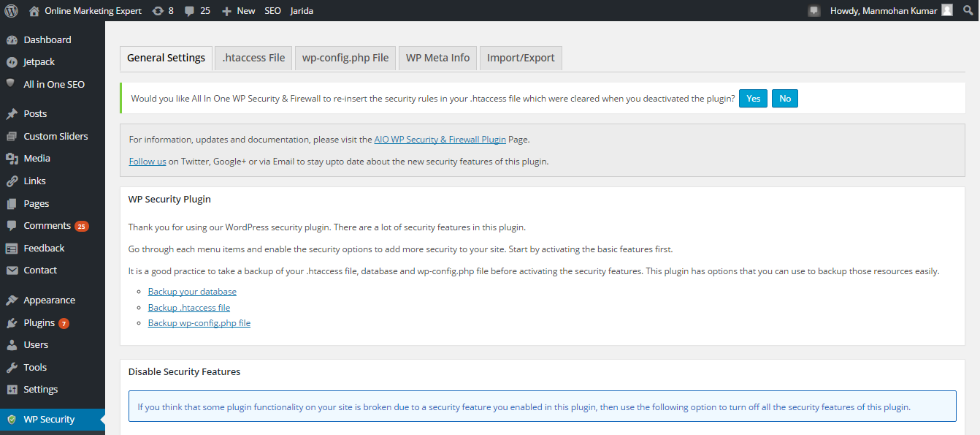The image size is (980, 435).
Task: Open Appearance menu label
Action: tap(50, 300)
